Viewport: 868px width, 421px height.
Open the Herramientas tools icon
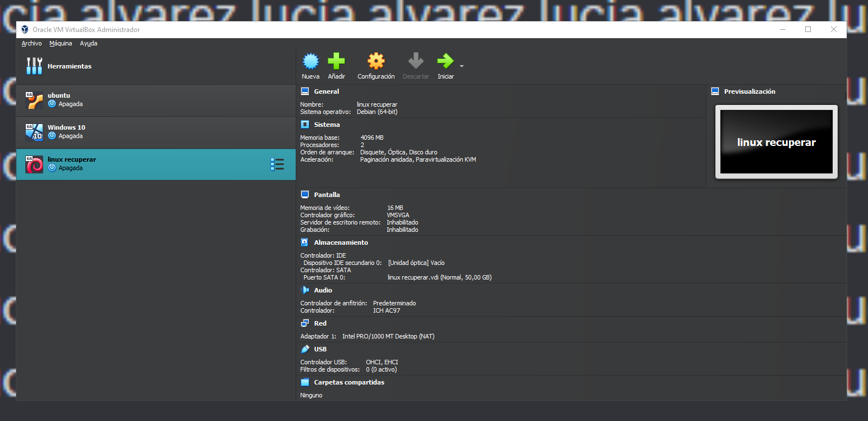coord(34,66)
